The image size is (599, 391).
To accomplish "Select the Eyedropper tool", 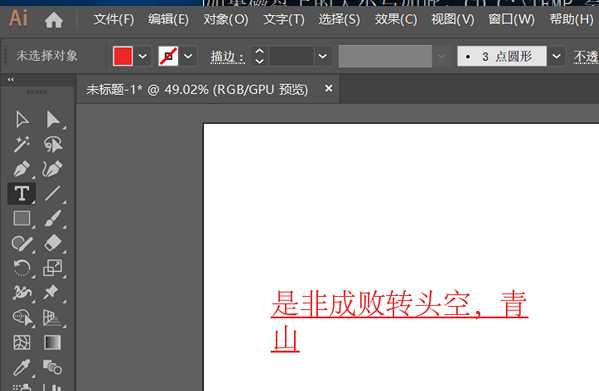I will [x=22, y=367].
